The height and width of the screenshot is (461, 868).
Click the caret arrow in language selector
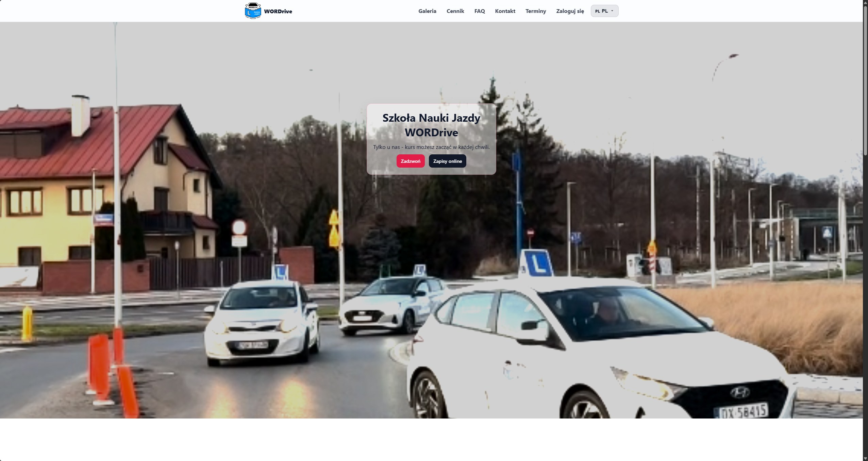pyautogui.click(x=612, y=11)
